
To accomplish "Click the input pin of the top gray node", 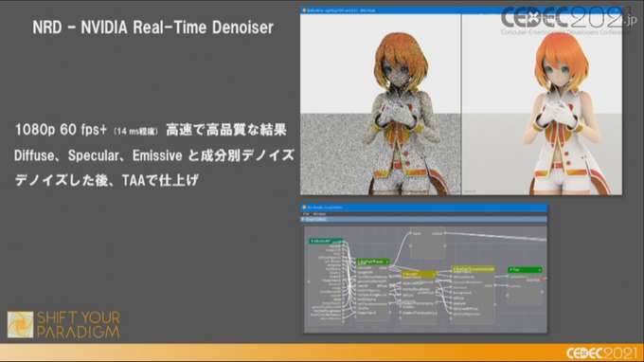I will point(410,233).
